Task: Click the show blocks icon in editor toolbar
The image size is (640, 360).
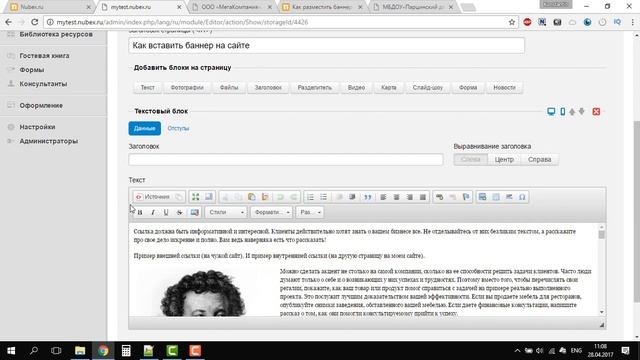Action: click(209, 197)
